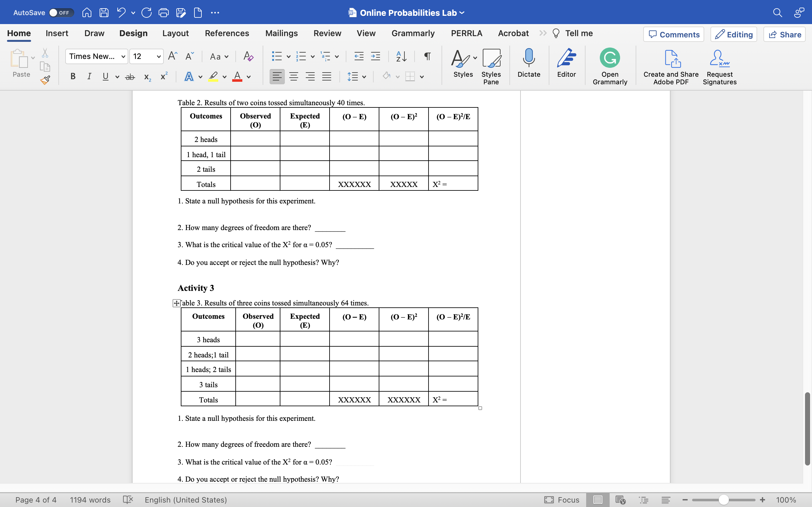Viewport: 812px width, 507px height.
Task: Toggle bold formatting
Action: [73, 76]
